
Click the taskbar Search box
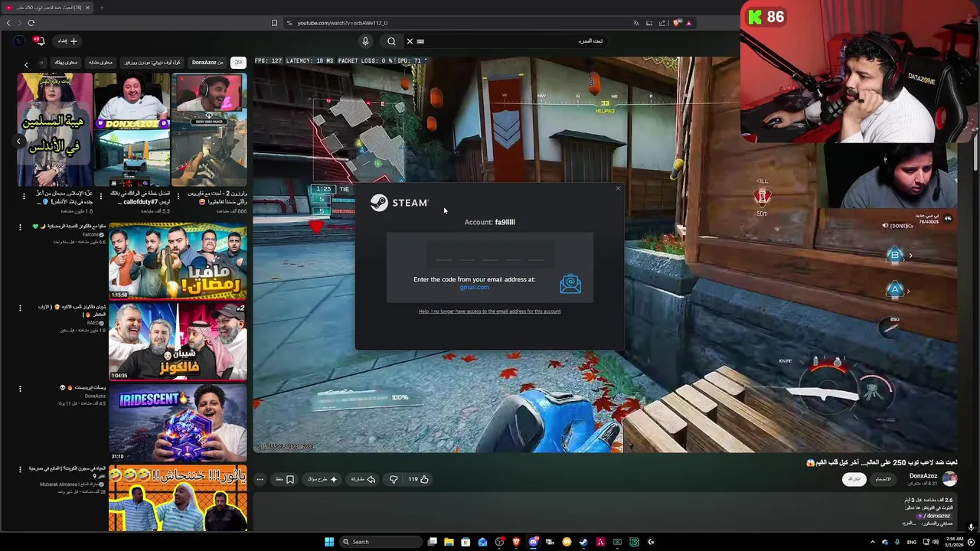pos(380,542)
